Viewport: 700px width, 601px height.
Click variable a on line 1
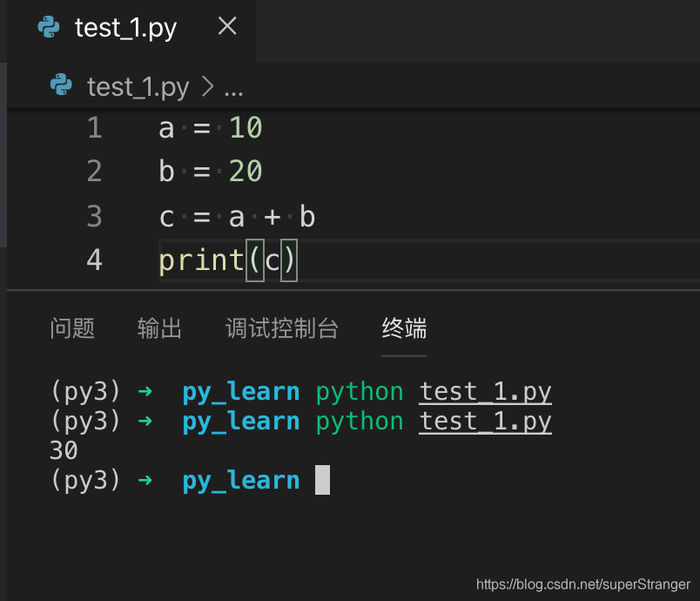tap(166, 129)
